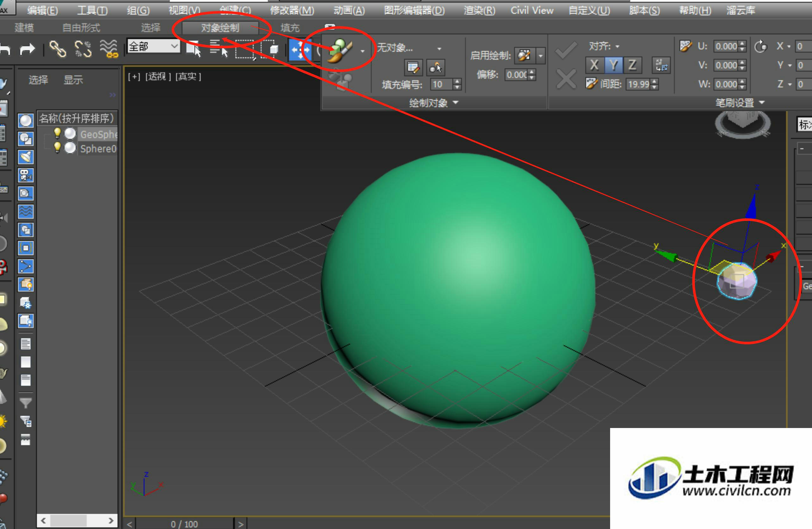Toggle visibility lightbulb for Sphere0 object
The height and width of the screenshot is (529, 812).
[x=57, y=148]
